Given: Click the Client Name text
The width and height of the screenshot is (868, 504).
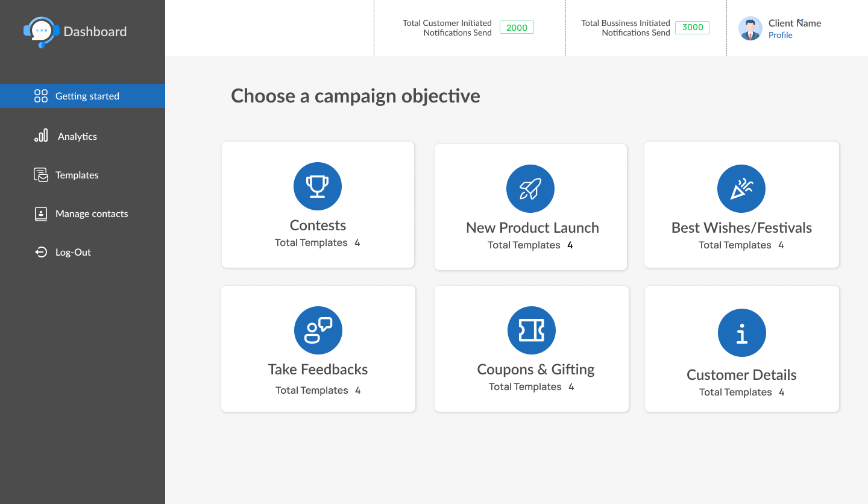Looking at the screenshot, I should pyautogui.click(x=794, y=23).
